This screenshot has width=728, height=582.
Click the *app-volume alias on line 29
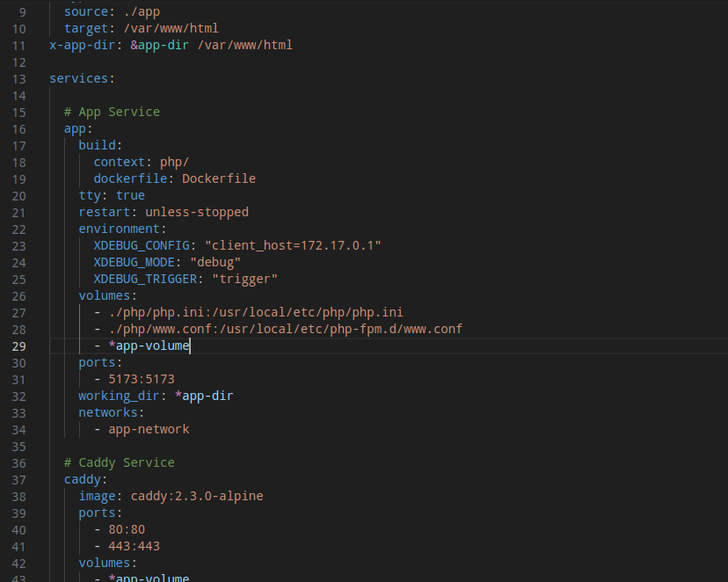tap(149, 346)
